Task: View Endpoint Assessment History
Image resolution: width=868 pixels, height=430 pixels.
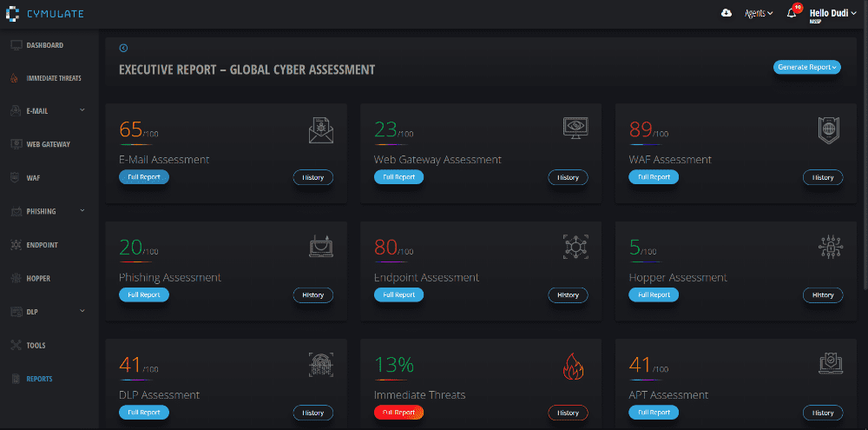Action: 568,294
